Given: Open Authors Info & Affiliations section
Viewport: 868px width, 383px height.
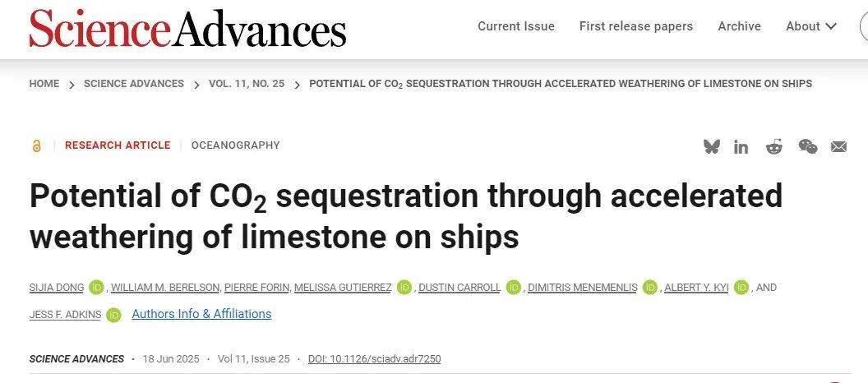Looking at the screenshot, I should click(x=201, y=314).
